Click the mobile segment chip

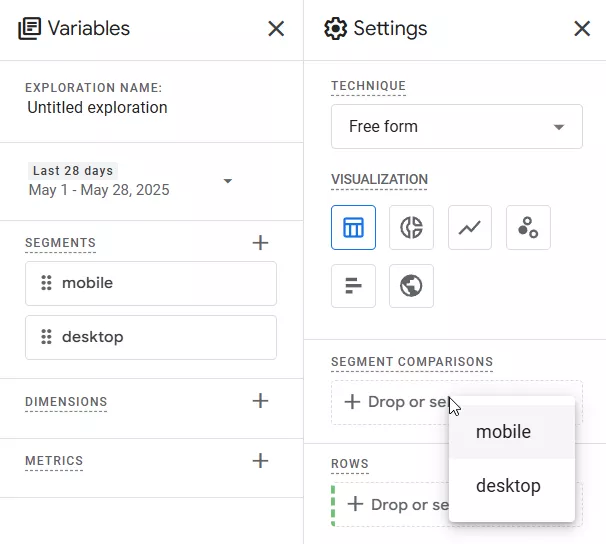151,283
